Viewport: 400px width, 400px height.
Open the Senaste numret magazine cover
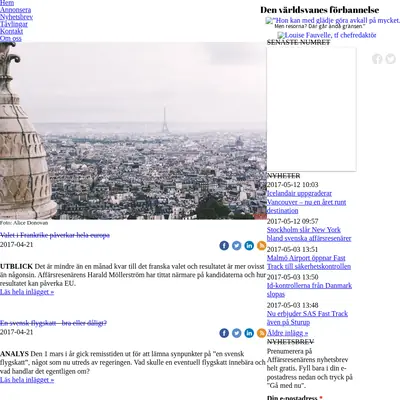(x=311, y=109)
